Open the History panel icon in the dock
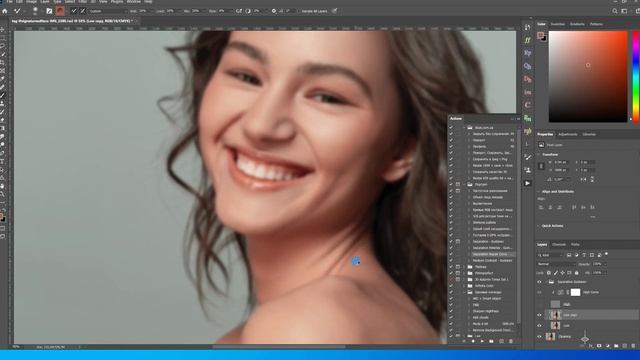The image size is (640, 360). tap(527, 27)
